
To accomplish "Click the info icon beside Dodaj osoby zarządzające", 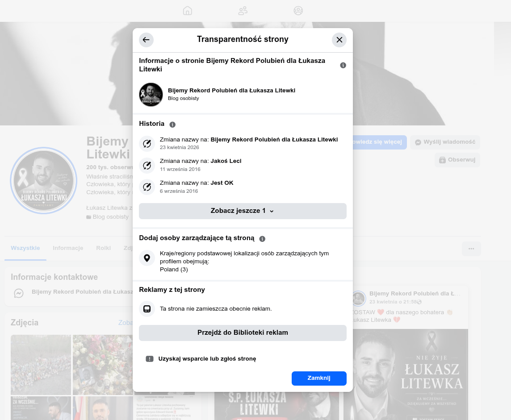I will point(262,238).
